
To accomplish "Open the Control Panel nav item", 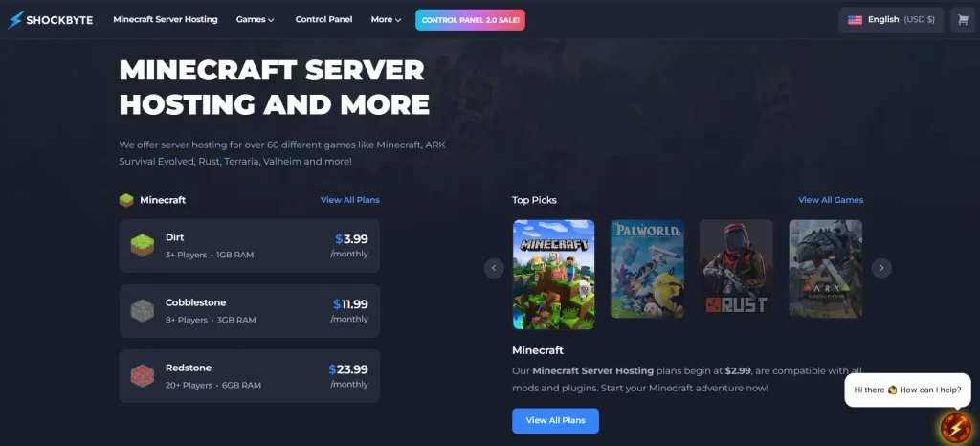I will [323, 20].
